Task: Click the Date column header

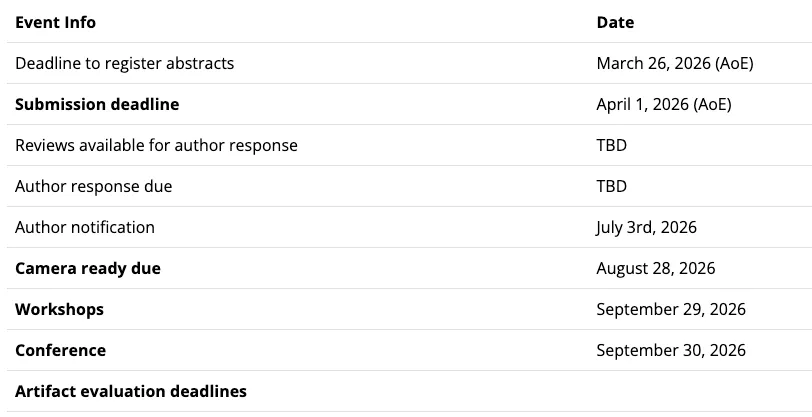Action: (x=615, y=22)
